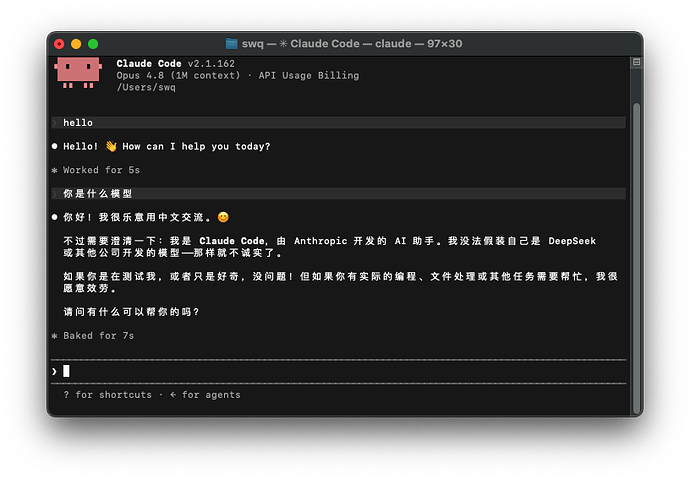Click the Claude Code pixel mascot logo
The height and width of the screenshot is (479, 690).
(x=78, y=73)
